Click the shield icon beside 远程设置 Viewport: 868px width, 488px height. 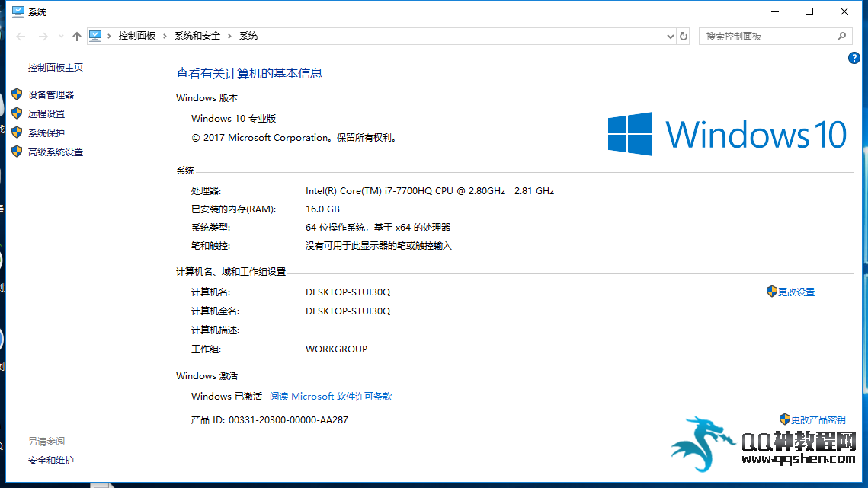click(x=18, y=113)
